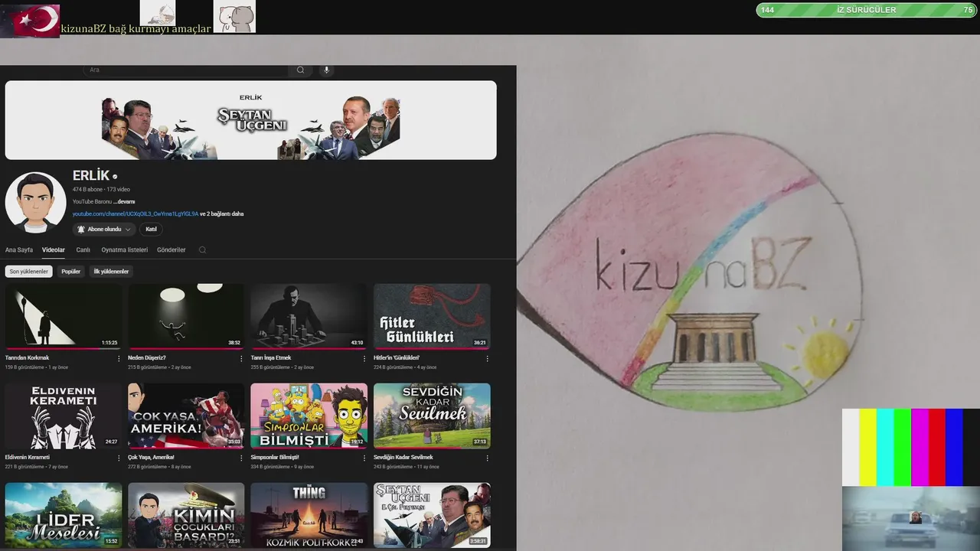Select the İlk yüklenenler filter chip
Image resolution: width=980 pixels, height=551 pixels.
(x=111, y=272)
